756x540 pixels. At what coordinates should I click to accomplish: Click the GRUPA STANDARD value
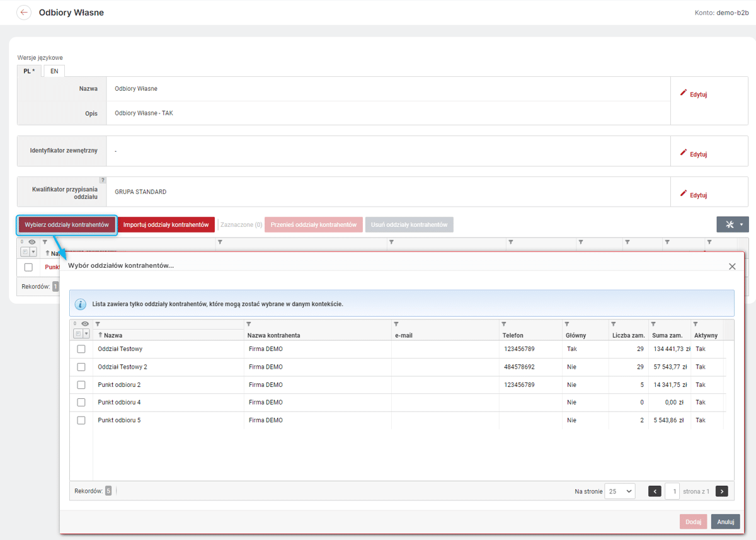point(140,192)
